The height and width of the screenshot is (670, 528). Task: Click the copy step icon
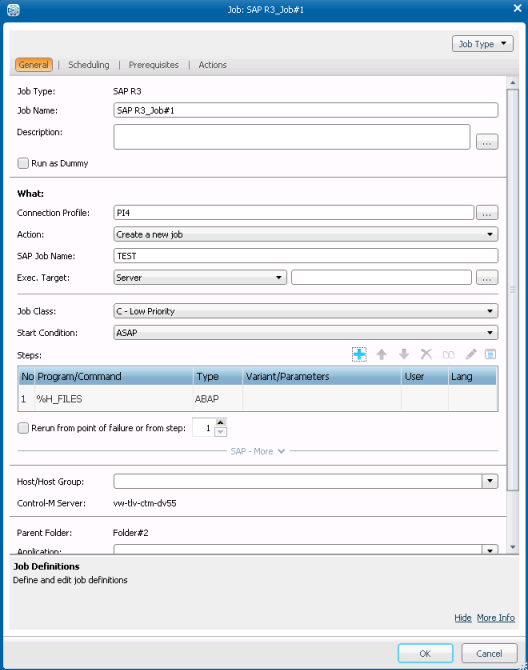(x=449, y=355)
